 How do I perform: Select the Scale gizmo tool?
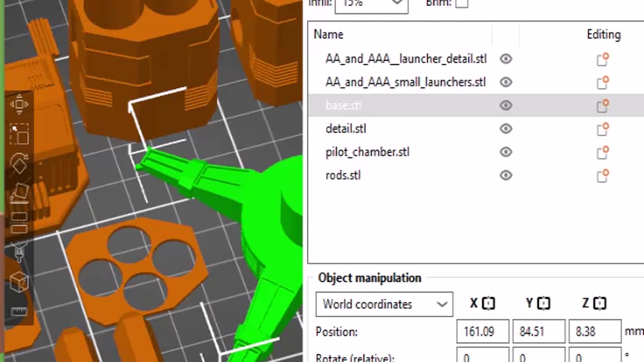click(19, 135)
